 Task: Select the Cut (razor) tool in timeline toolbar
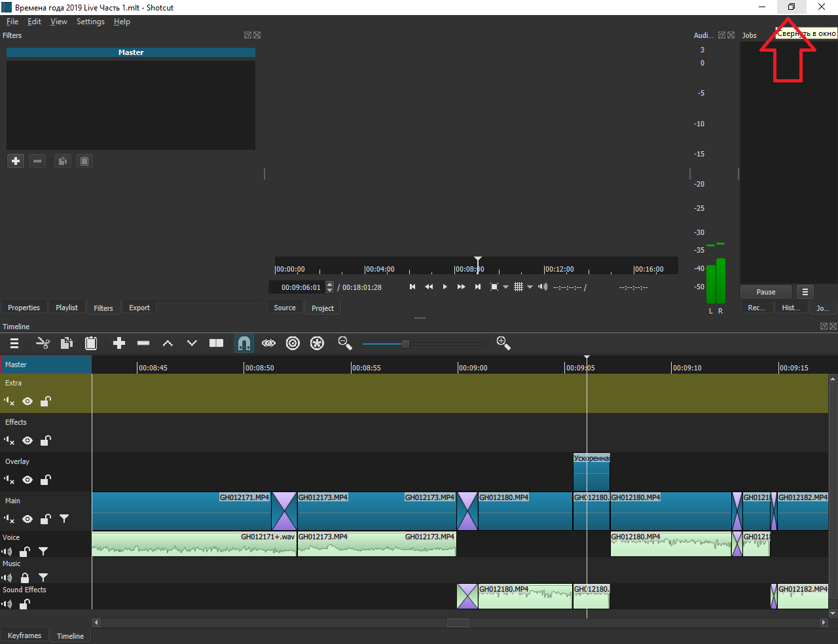click(x=43, y=343)
